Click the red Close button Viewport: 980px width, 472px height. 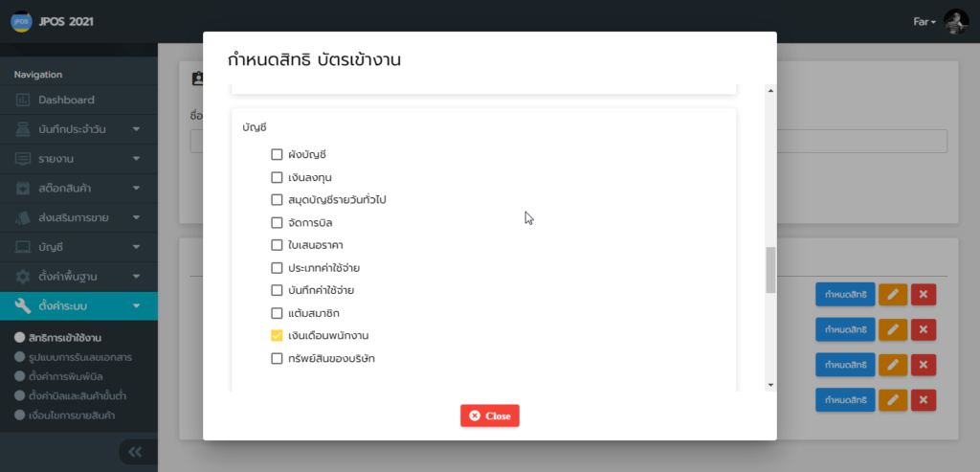point(490,416)
